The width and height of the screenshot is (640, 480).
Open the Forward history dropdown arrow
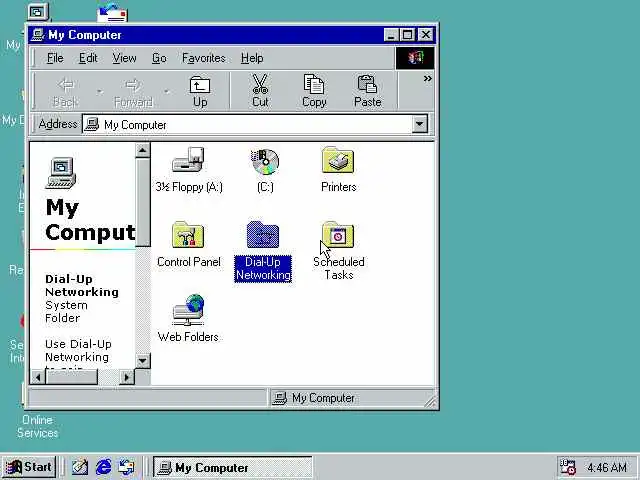tap(167, 91)
